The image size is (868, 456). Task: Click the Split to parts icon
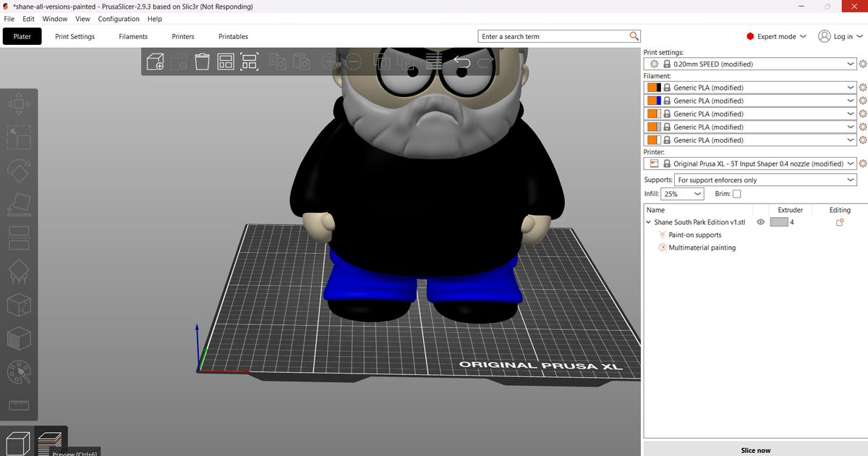(x=407, y=62)
